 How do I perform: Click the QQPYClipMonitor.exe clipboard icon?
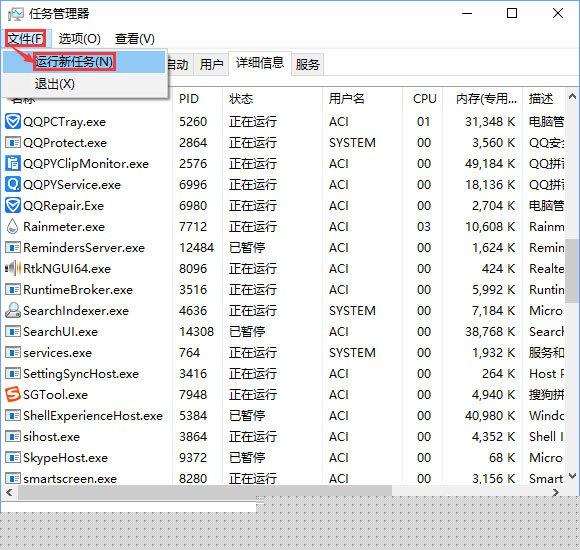pos(13,163)
